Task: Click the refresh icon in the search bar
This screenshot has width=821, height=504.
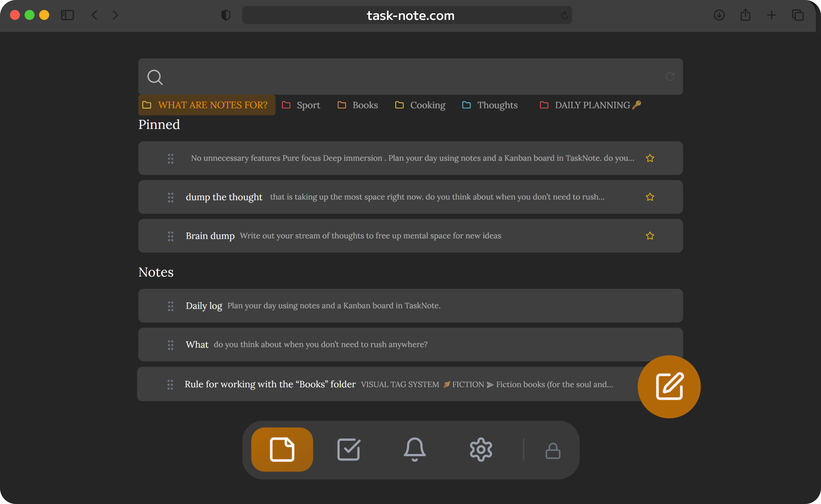Action: (670, 77)
